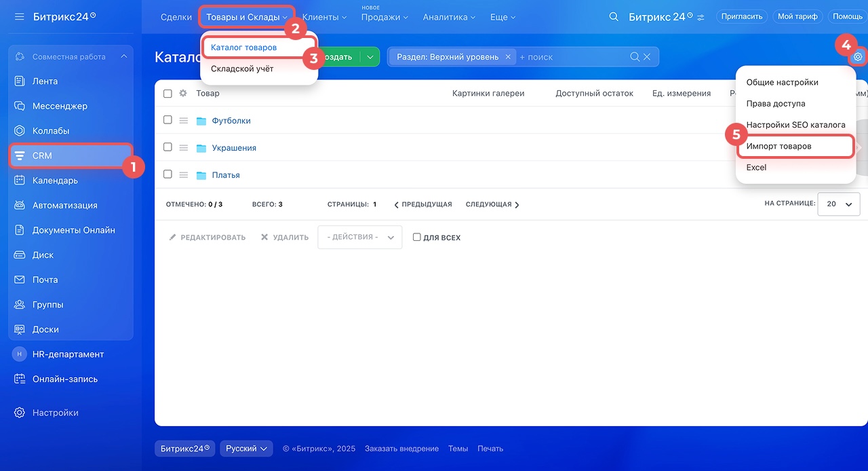Check the Футболки row checkbox

click(167, 120)
